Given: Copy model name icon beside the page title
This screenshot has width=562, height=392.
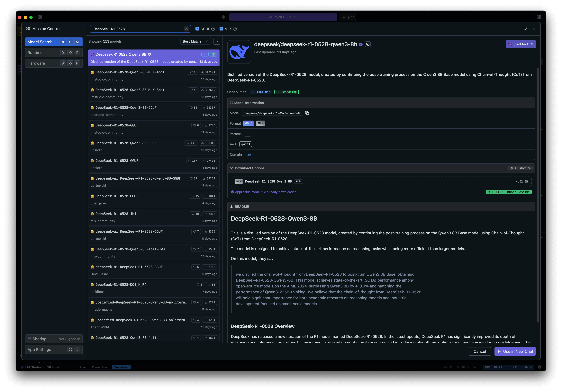Looking at the screenshot, I should click(368, 44).
